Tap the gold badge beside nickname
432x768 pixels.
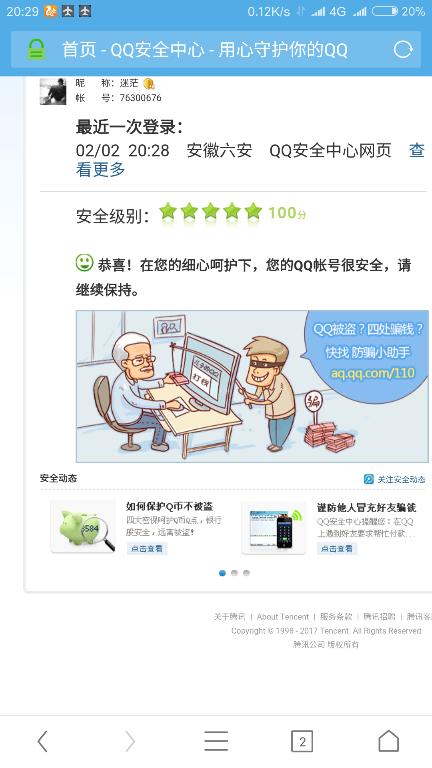149,83
